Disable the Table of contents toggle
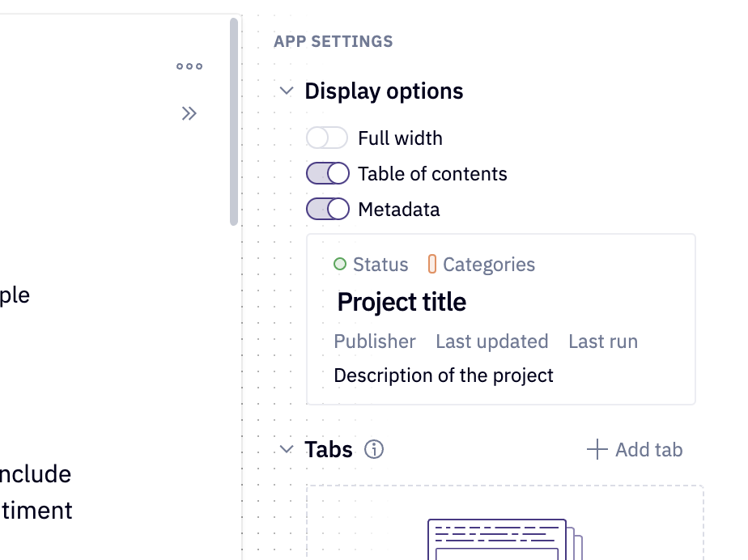 [x=327, y=173]
